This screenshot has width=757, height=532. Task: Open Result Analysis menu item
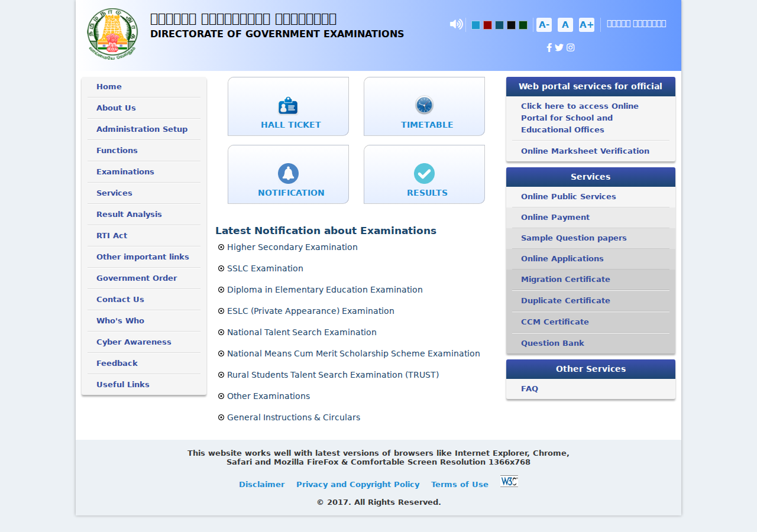click(129, 215)
